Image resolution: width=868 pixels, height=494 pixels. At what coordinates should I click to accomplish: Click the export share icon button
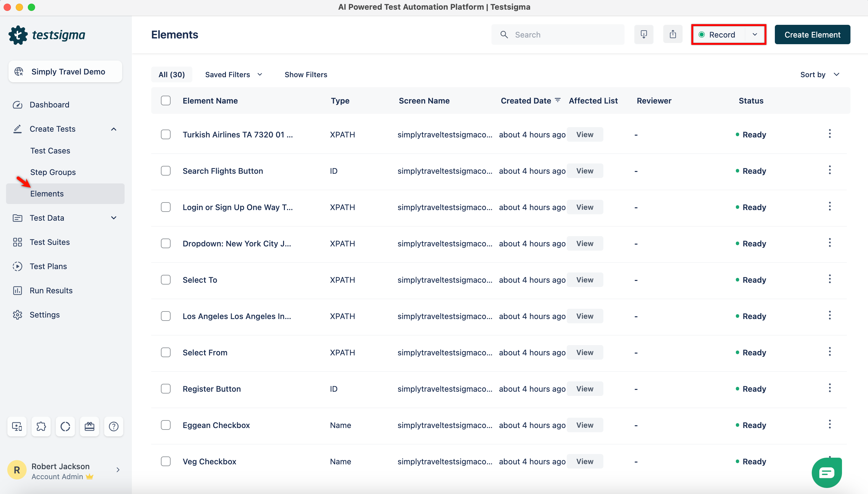pyautogui.click(x=673, y=34)
